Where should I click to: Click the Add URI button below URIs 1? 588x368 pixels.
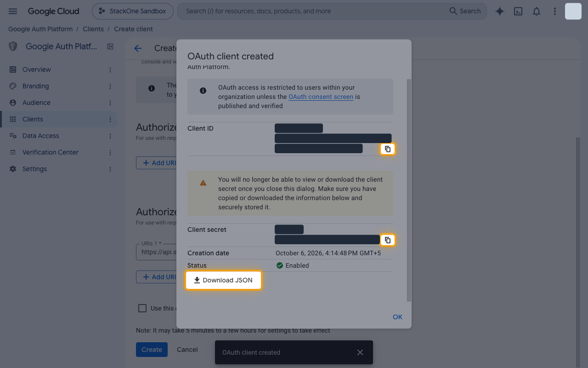pyautogui.click(x=156, y=277)
